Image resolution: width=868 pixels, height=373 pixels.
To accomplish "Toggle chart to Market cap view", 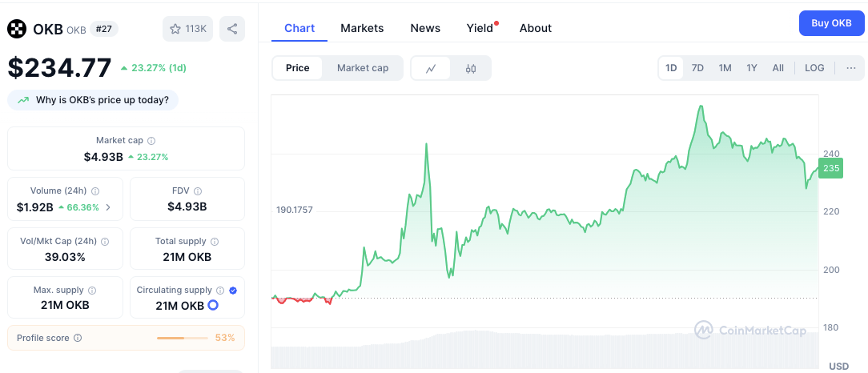I will [363, 68].
